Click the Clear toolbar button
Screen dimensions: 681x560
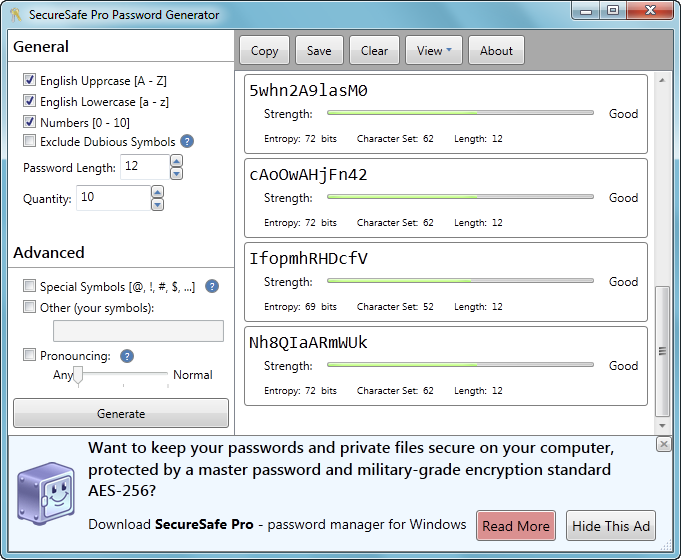(x=374, y=50)
